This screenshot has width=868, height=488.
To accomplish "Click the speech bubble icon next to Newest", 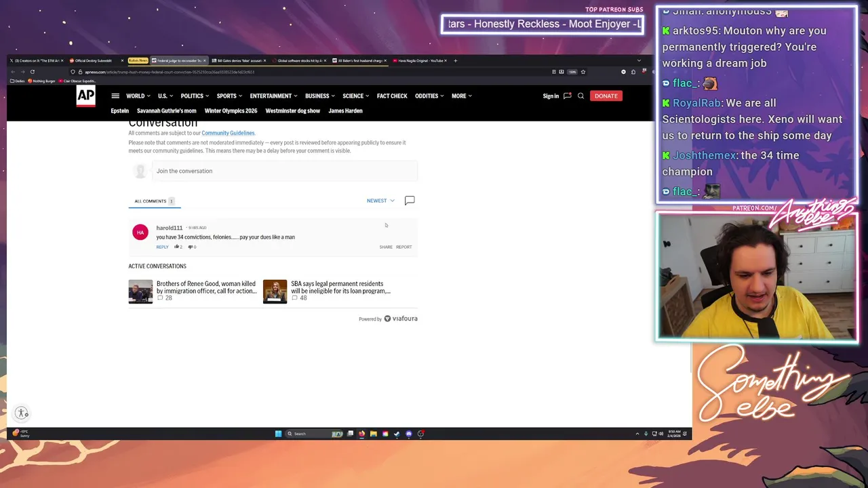I will coord(410,201).
